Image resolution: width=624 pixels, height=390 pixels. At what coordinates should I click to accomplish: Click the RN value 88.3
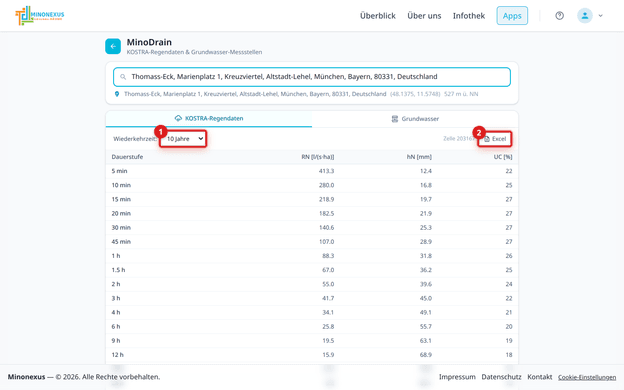tap(328, 256)
